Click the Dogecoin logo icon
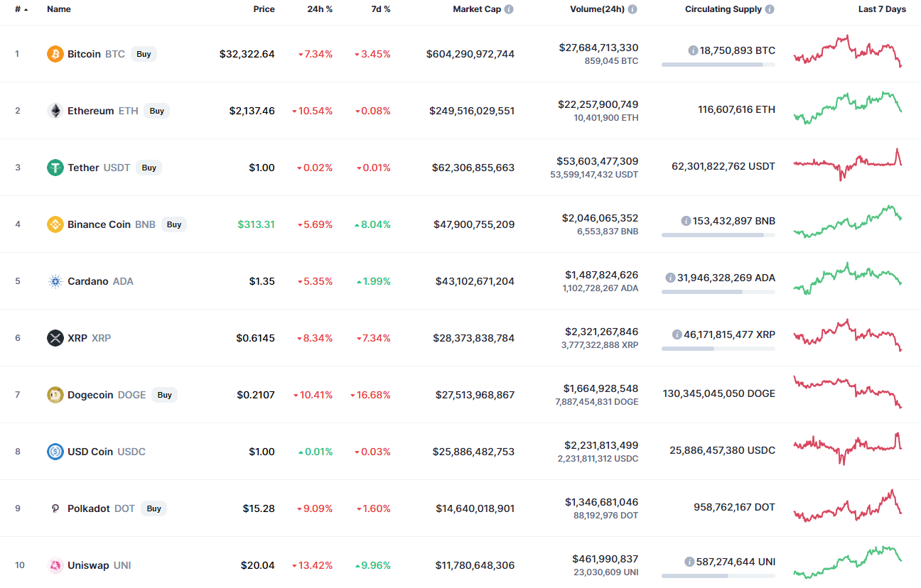Viewport: 921px width, 588px height. coord(55,395)
